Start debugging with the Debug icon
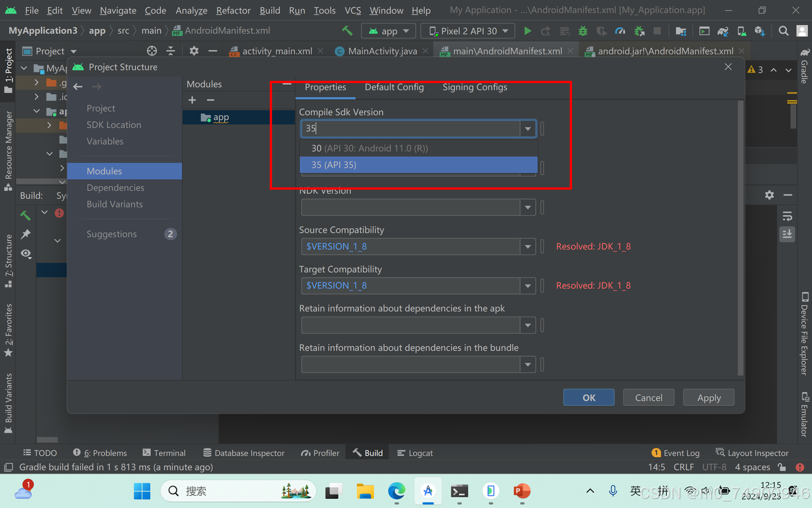Viewport: 812px width, 508px height. pos(583,31)
